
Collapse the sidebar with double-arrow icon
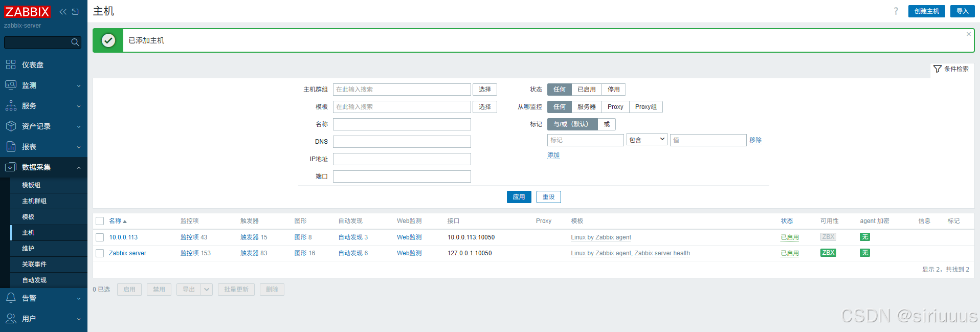(x=63, y=12)
